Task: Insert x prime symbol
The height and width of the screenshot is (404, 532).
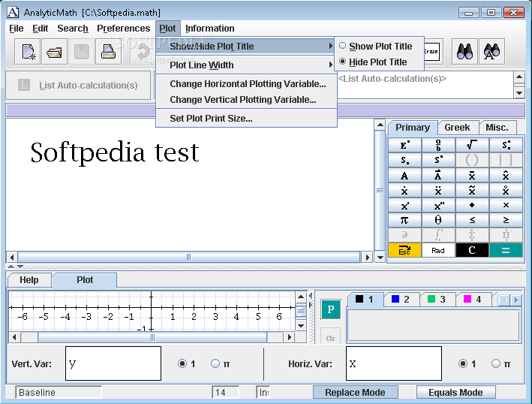Action: tap(404, 205)
